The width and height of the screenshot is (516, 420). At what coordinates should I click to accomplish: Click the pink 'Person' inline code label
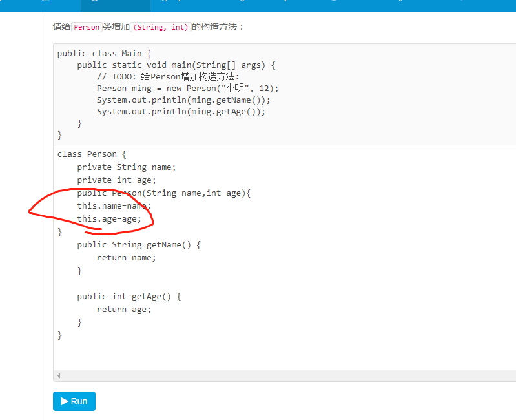click(87, 27)
